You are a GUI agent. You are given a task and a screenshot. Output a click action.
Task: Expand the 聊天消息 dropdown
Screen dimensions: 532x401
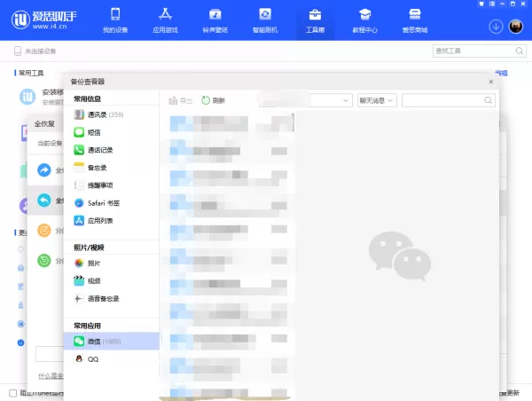point(377,100)
